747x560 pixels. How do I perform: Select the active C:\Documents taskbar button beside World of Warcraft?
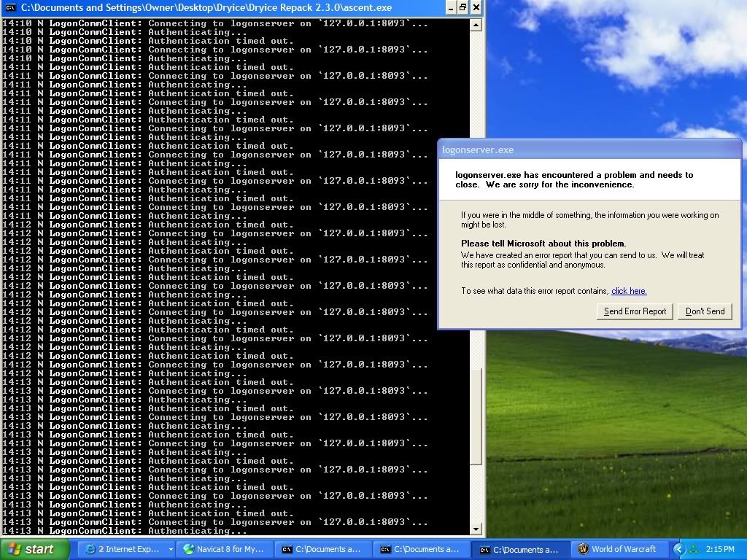click(520, 549)
